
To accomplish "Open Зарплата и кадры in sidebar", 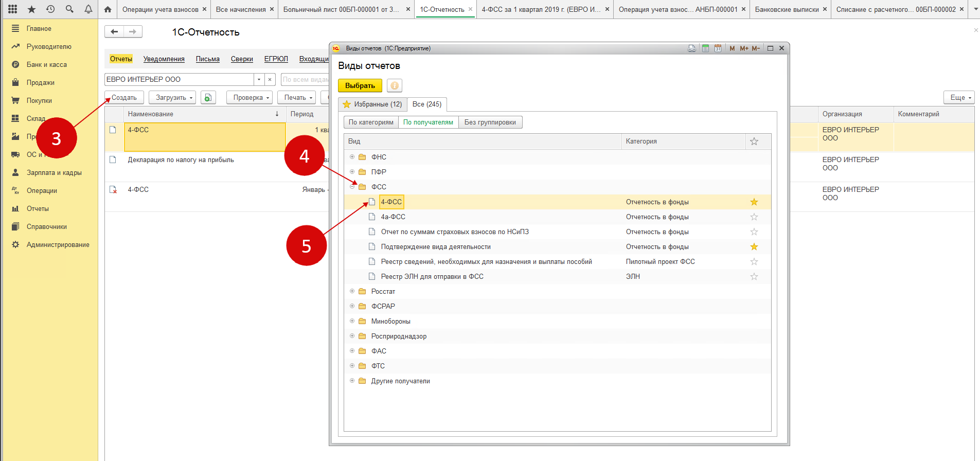I will (54, 173).
